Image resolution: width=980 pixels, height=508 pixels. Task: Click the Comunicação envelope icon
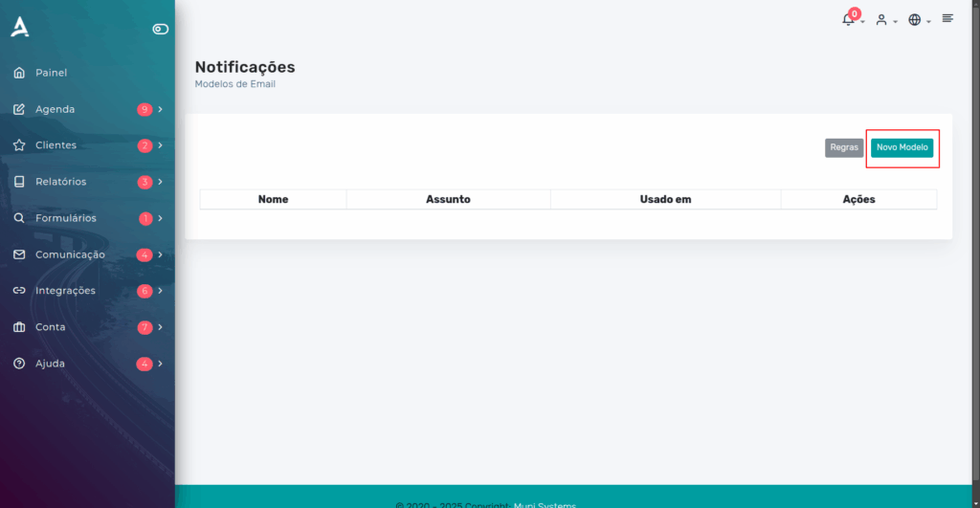19,254
